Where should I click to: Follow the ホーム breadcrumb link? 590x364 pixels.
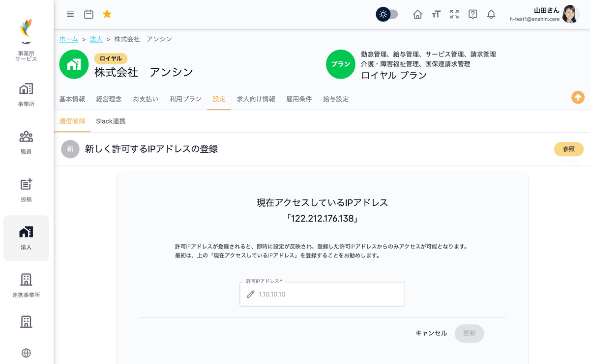[x=68, y=39]
